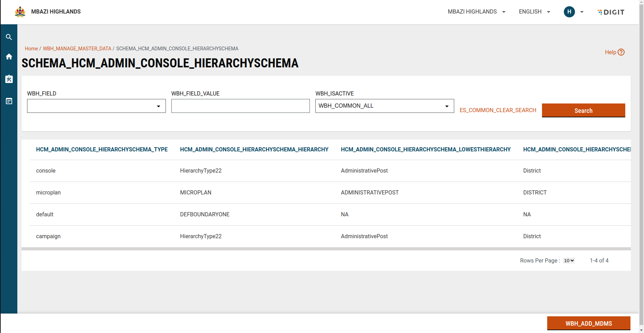Click ES_COMMON_CLEAR_SEARCH link
Screen dimensions: 644x333
point(498,110)
